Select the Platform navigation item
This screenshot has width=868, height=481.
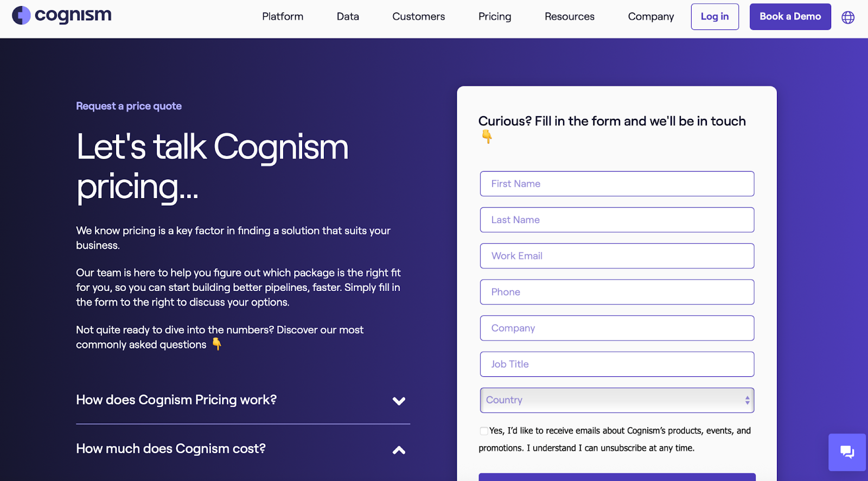coord(282,16)
